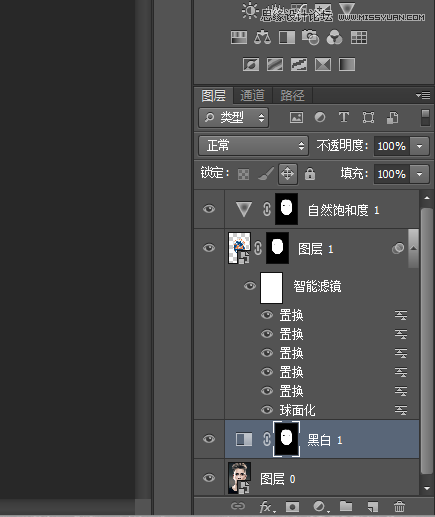Select the 自然饱和度 1 layer mask thumbnail
This screenshot has height=517, width=435.
(x=286, y=209)
